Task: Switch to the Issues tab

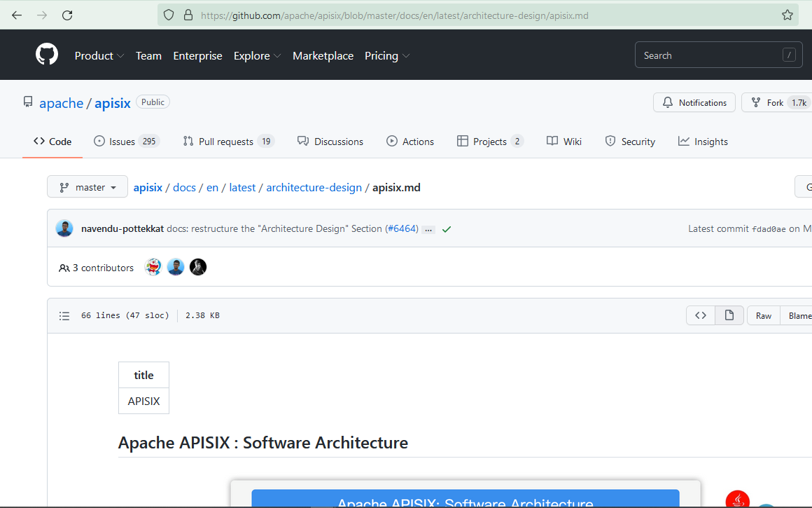Action: [127, 142]
